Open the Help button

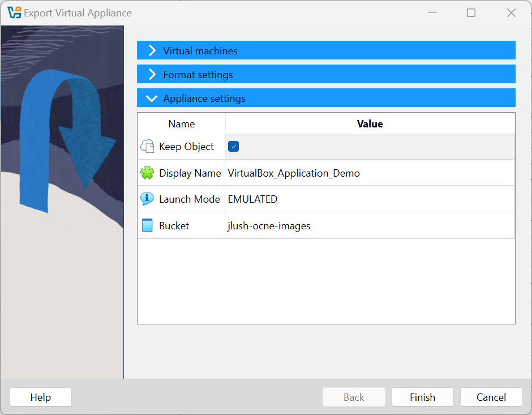(x=41, y=397)
